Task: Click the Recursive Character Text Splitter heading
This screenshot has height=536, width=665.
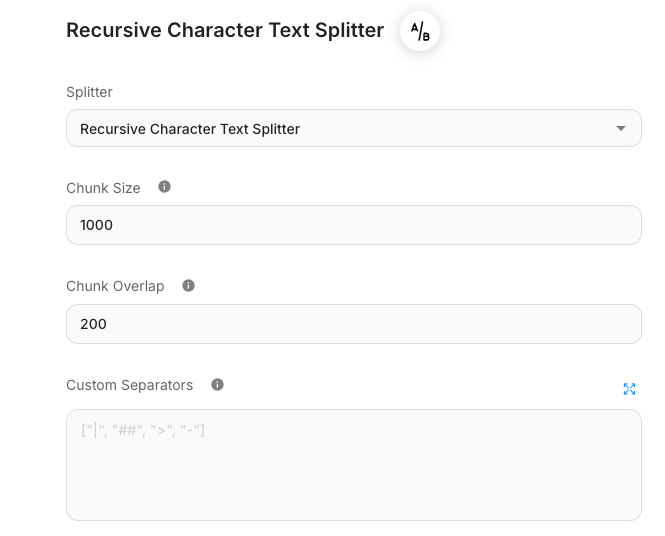Action: click(x=225, y=31)
